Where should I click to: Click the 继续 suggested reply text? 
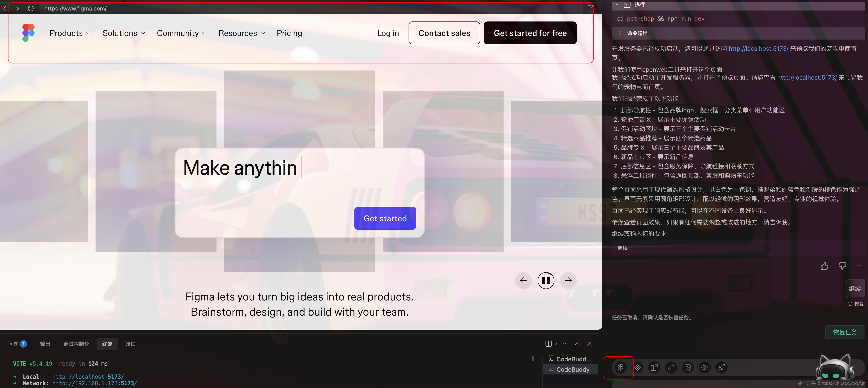(x=622, y=248)
